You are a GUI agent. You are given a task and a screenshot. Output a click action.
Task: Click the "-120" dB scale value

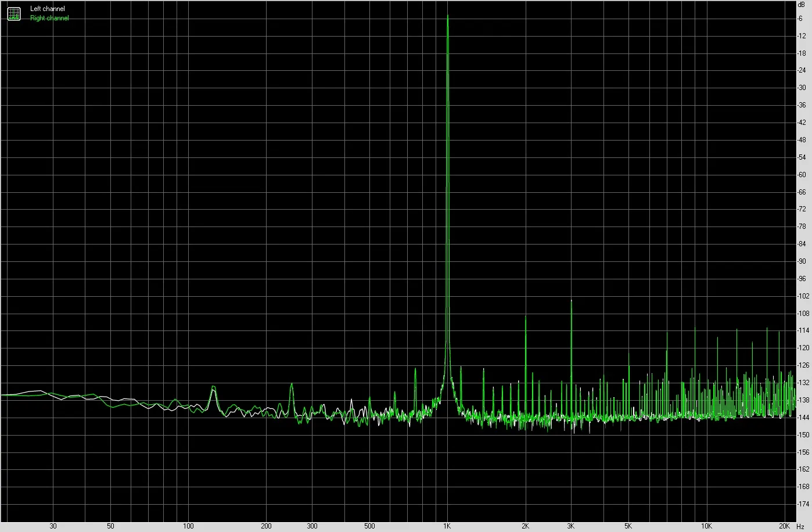(x=804, y=348)
